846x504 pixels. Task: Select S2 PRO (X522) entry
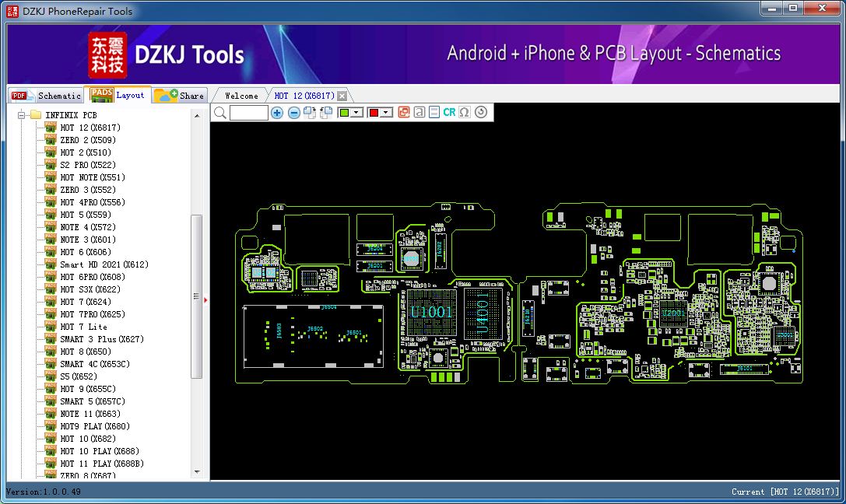click(87, 165)
